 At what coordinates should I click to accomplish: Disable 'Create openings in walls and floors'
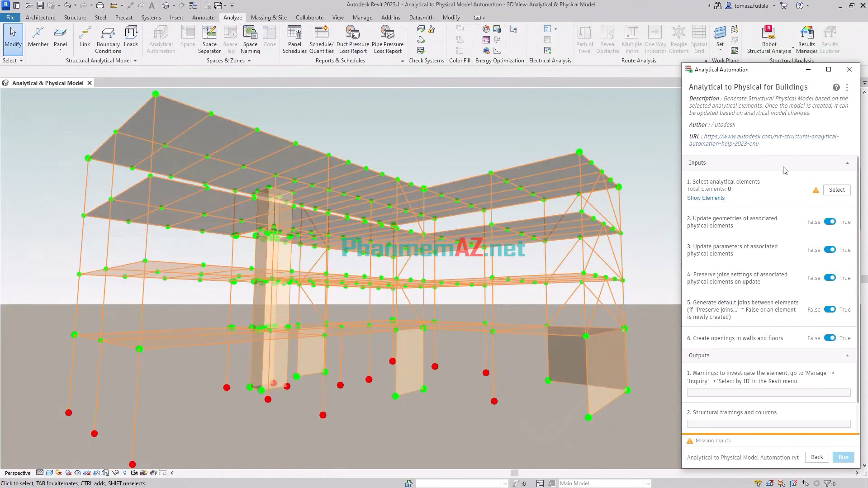pos(830,338)
